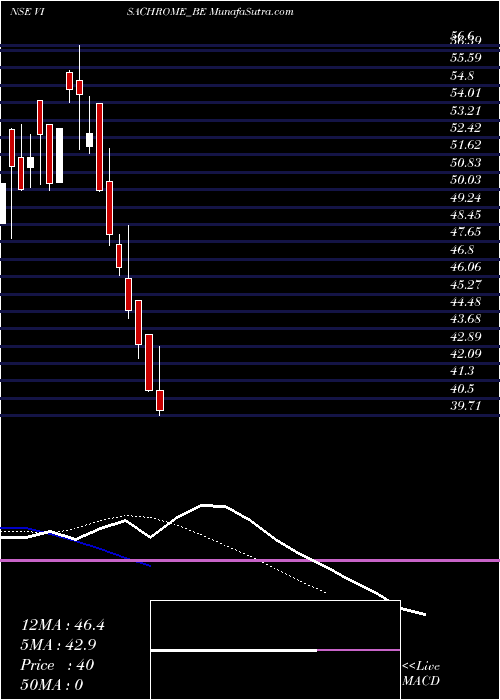Click the 50.03 price axis label

[465, 180]
